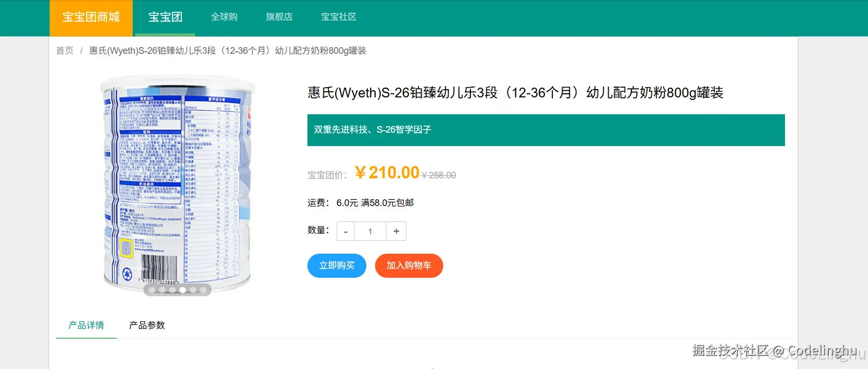Select the fourth carousel dot indicator
868x369 pixels.
[x=182, y=291]
